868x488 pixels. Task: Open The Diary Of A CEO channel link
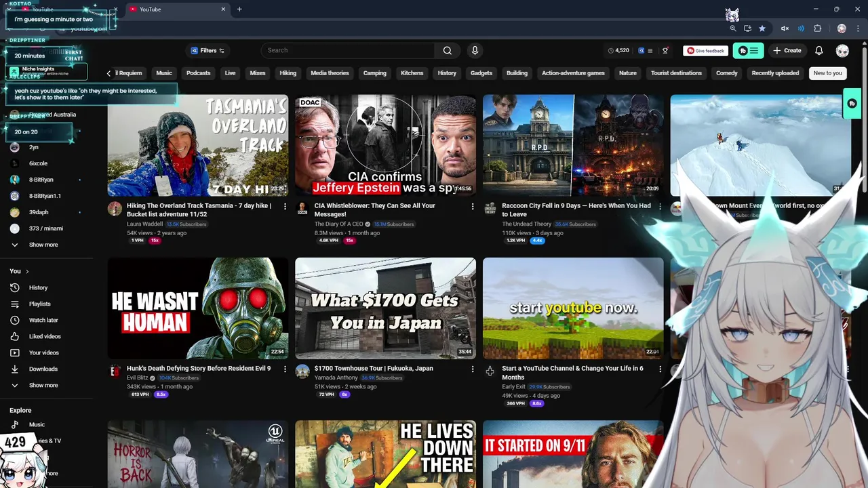point(338,224)
